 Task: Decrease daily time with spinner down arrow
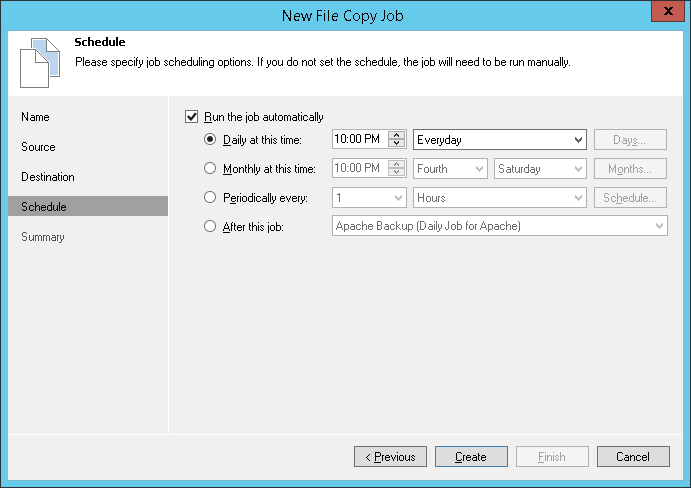pos(397,145)
